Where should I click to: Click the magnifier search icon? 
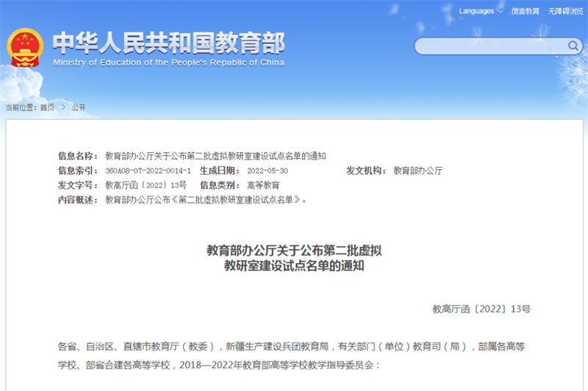click(x=573, y=46)
